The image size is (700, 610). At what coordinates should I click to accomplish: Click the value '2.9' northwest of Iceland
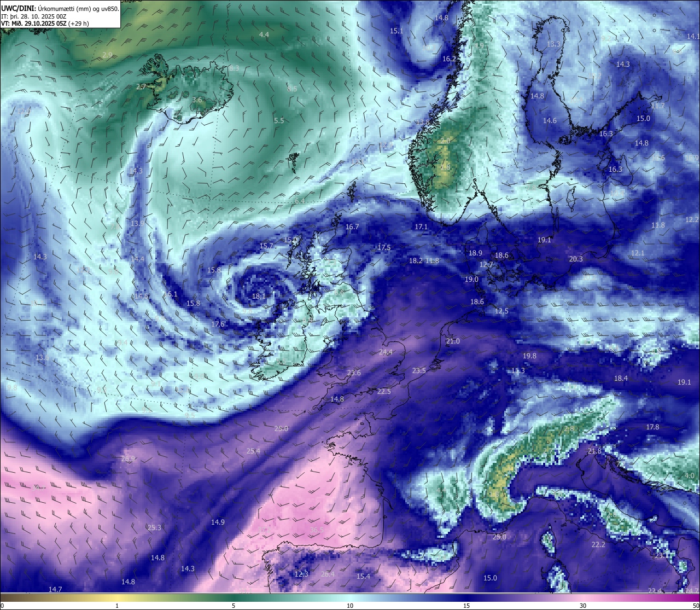[107, 55]
